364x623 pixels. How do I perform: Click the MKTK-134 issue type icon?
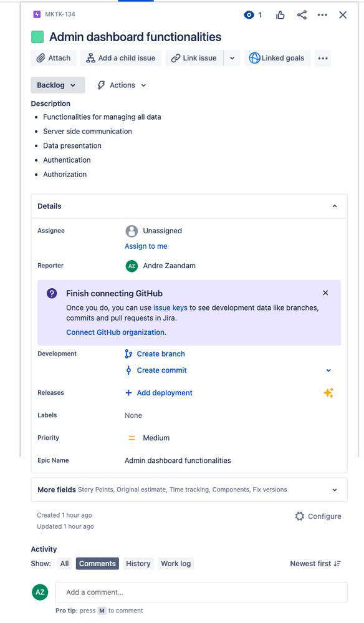coord(37,14)
